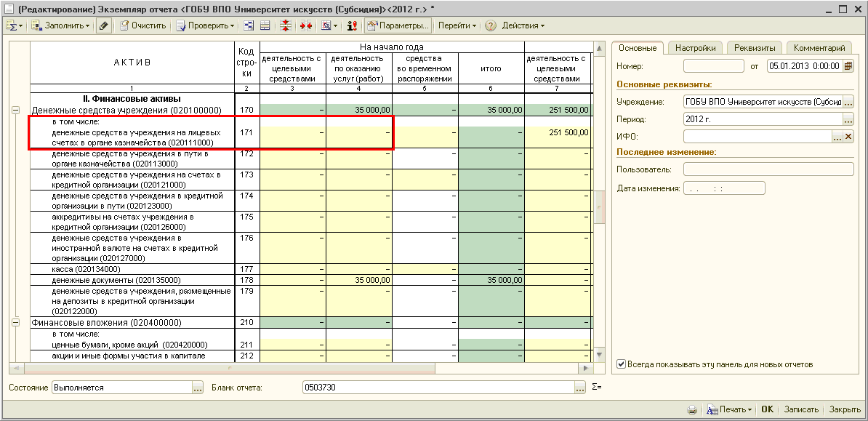Open the calendar picker next to date
Viewport: 868px width, 421px height.
click(x=848, y=65)
